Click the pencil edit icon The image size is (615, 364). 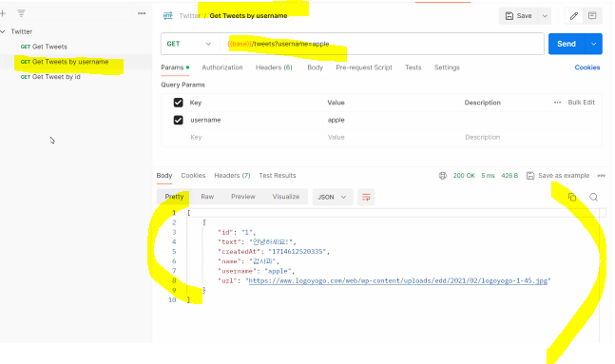point(574,16)
